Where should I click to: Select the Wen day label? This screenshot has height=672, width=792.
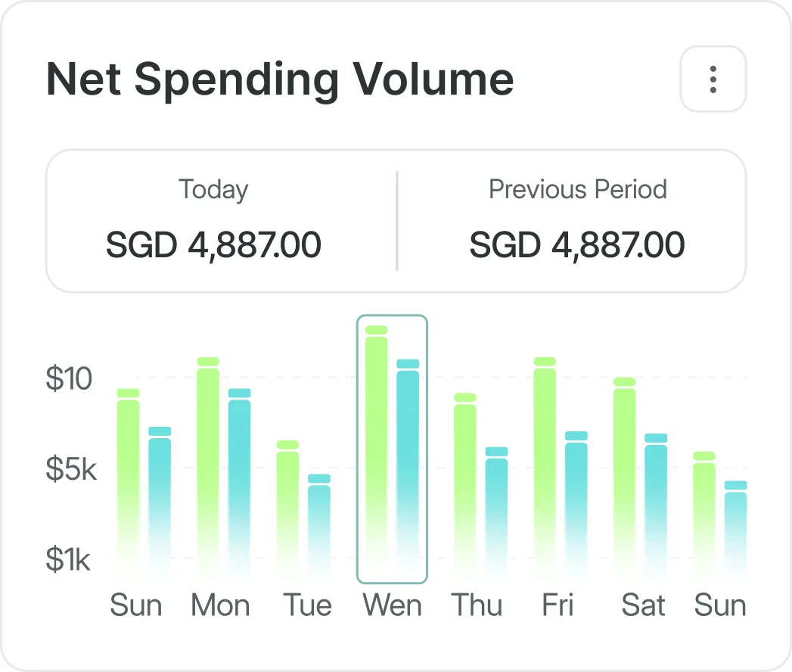[x=393, y=605]
